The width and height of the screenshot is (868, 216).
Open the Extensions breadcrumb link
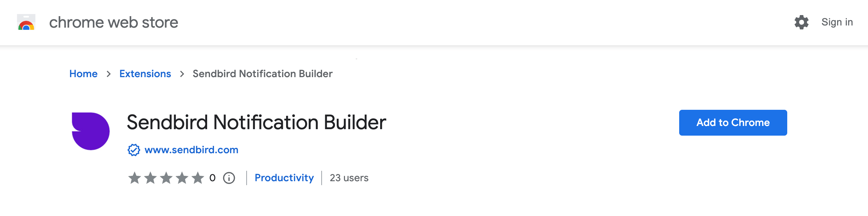click(x=145, y=74)
